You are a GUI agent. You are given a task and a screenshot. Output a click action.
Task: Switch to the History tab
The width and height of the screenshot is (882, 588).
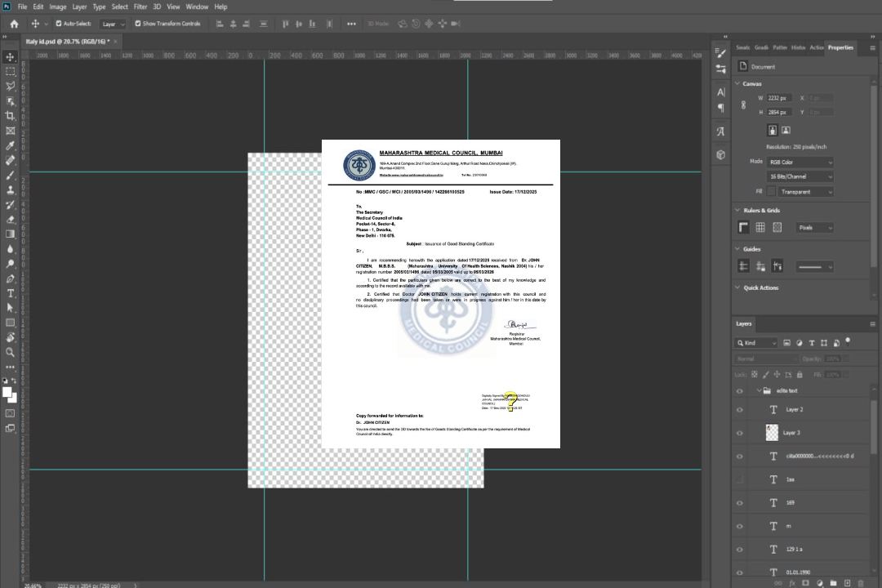pos(798,48)
